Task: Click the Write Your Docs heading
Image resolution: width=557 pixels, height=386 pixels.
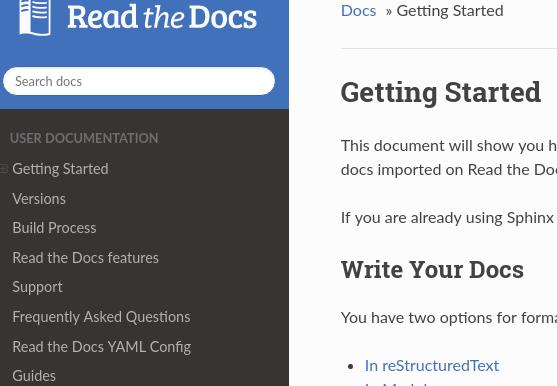Action: [x=432, y=269]
